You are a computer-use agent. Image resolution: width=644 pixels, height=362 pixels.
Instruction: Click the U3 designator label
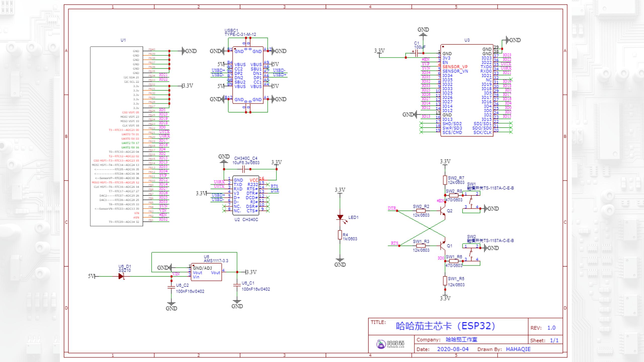[x=467, y=40]
